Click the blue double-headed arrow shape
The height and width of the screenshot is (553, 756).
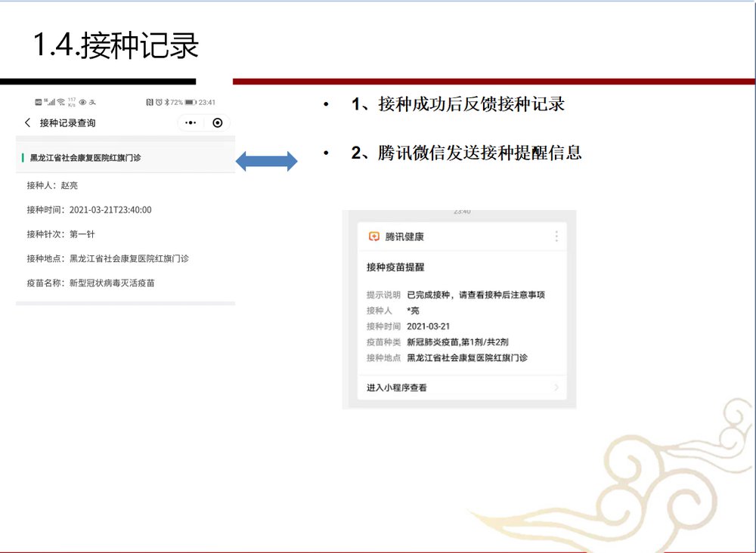click(266, 161)
